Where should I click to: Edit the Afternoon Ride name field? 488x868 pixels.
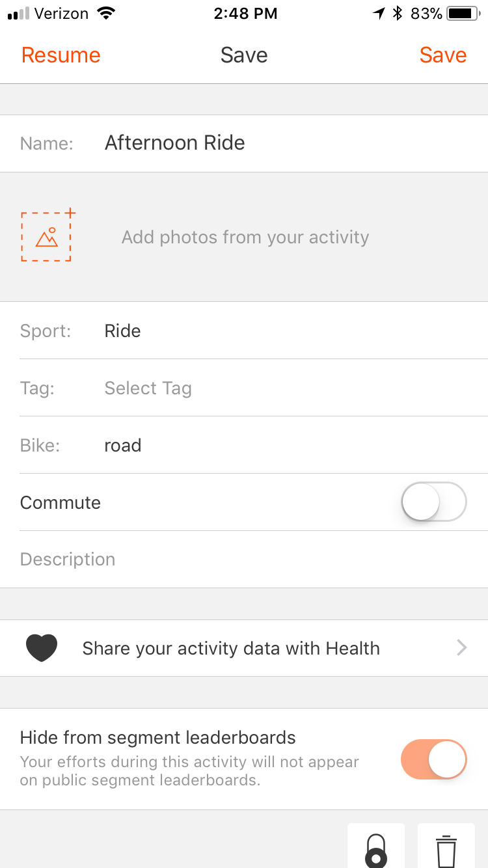[244, 143]
